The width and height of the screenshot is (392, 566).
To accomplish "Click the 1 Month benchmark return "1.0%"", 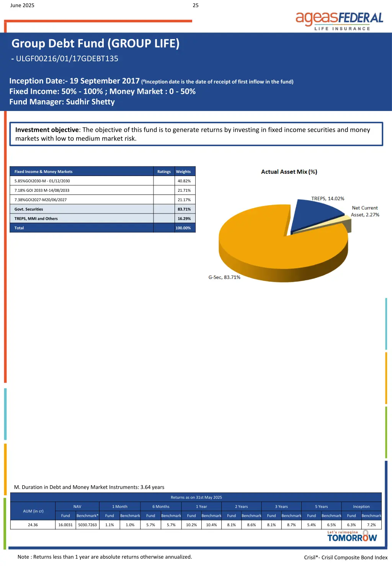I will click(130, 525).
